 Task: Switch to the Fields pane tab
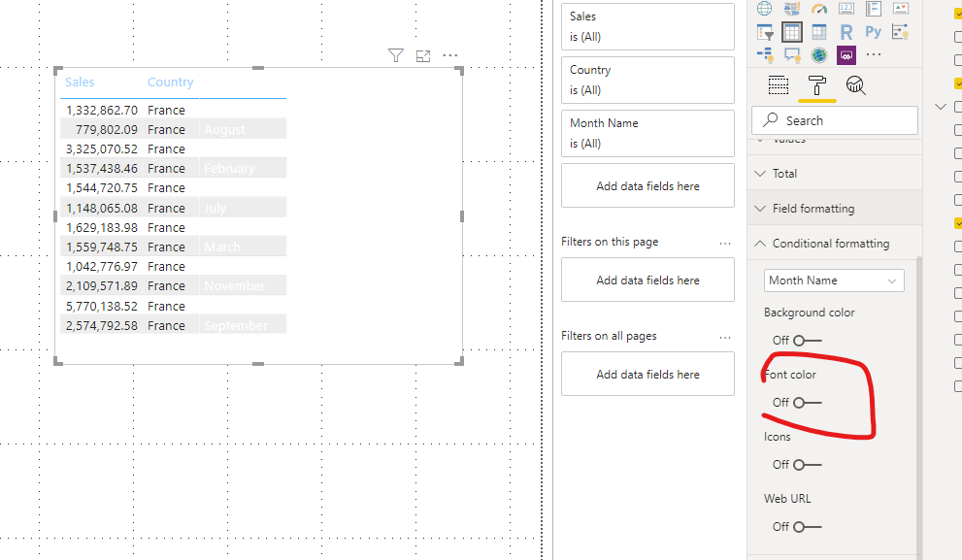778,85
